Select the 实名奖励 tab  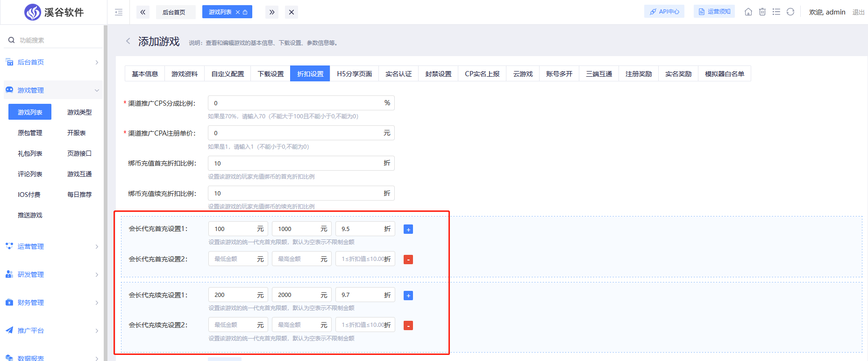pos(678,74)
